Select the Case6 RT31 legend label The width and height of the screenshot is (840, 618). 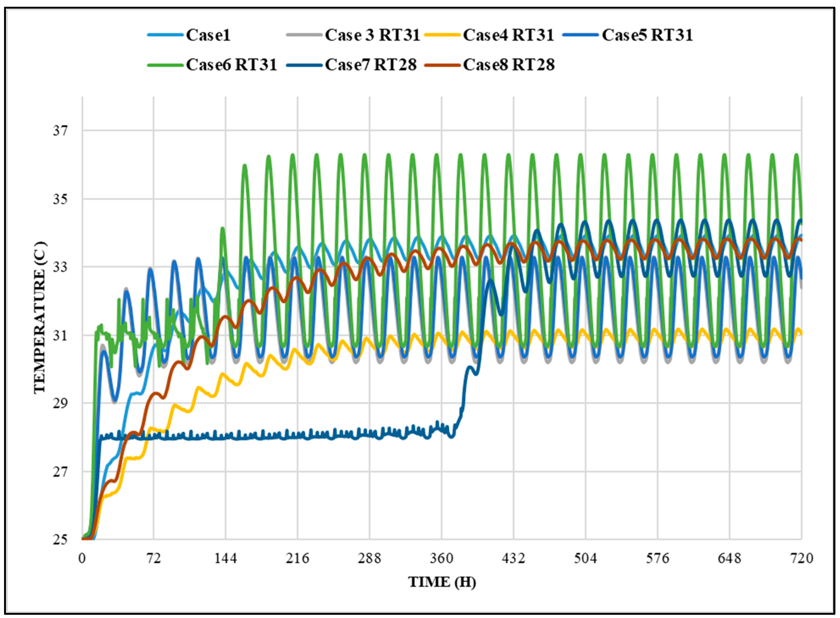click(231, 65)
